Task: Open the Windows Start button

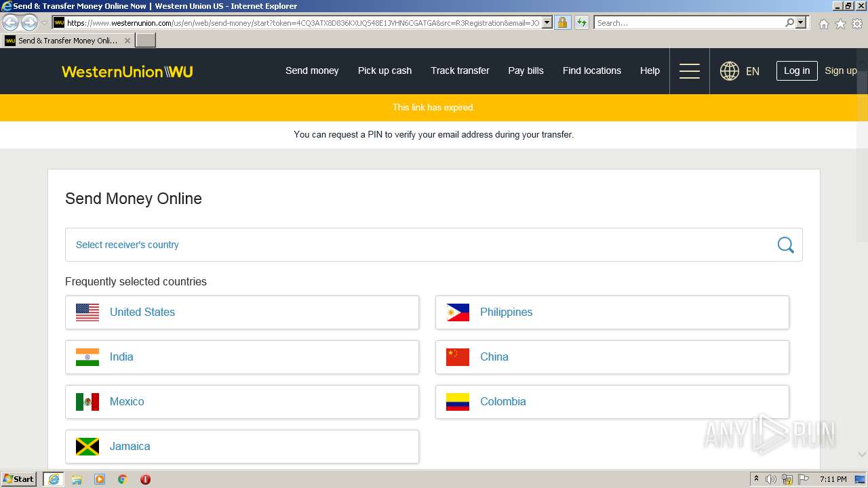Action: point(19,479)
